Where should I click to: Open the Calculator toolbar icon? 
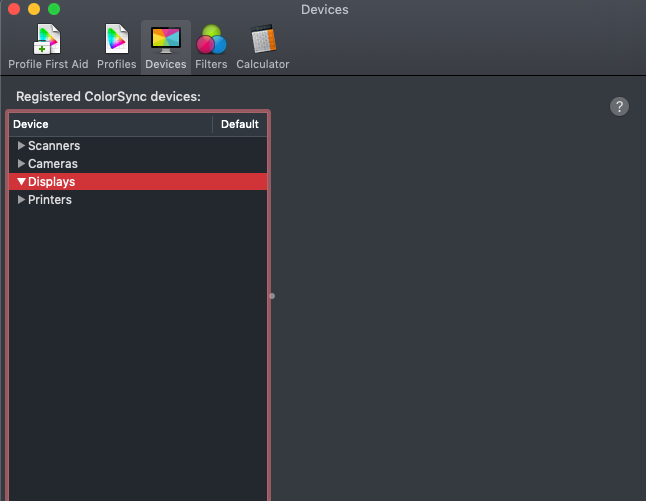click(263, 39)
